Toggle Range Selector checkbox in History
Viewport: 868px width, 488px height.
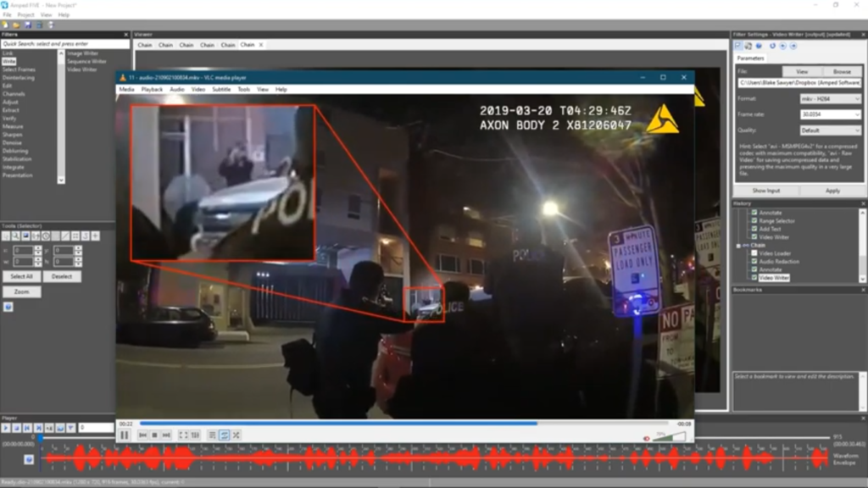[754, 221]
